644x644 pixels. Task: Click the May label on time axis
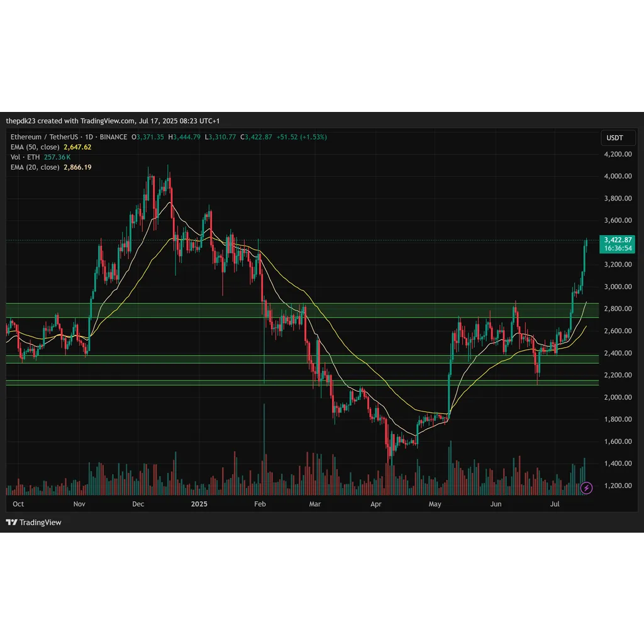pos(435,504)
